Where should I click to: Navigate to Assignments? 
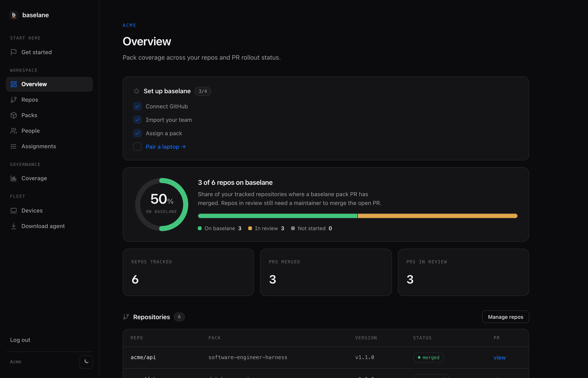(x=49, y=146)
